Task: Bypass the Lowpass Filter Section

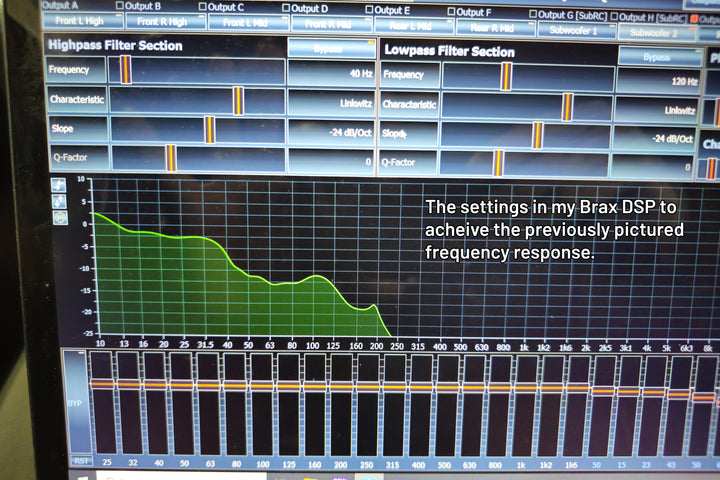Action: (660, 57)
